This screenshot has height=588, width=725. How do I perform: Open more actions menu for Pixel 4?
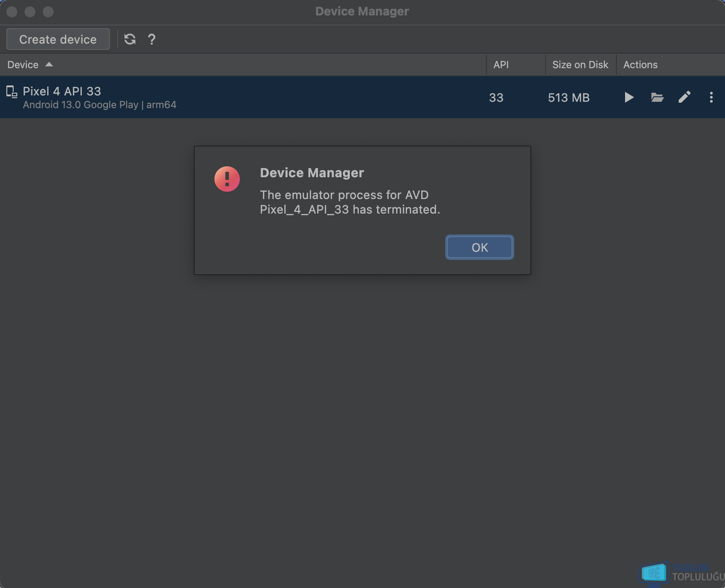(711, 97)
